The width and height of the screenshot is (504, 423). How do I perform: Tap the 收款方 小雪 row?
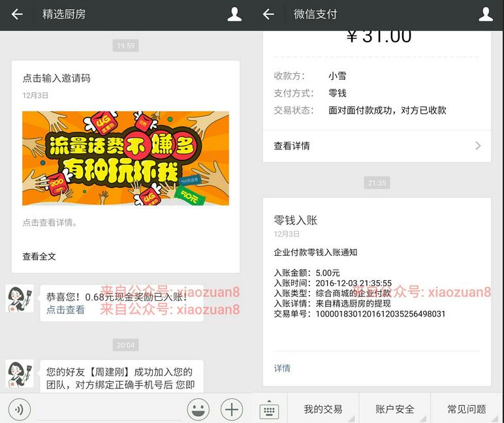[310, 76]
